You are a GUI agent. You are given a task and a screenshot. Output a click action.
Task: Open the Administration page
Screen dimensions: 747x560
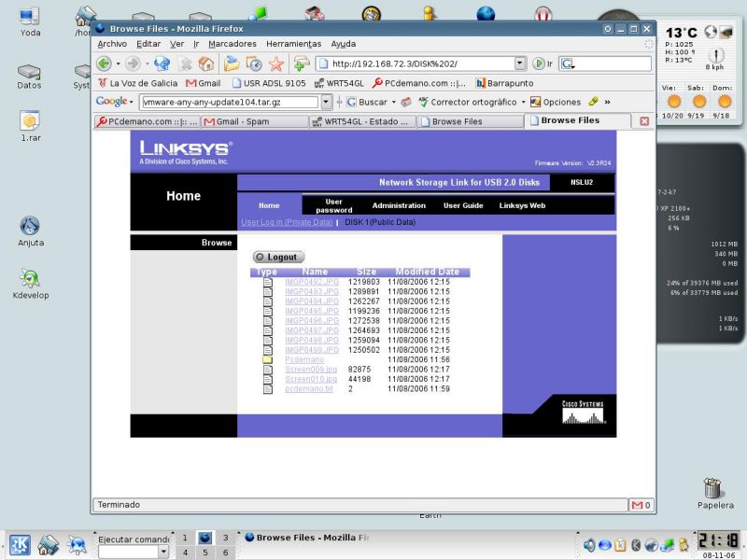coord(399,205)
